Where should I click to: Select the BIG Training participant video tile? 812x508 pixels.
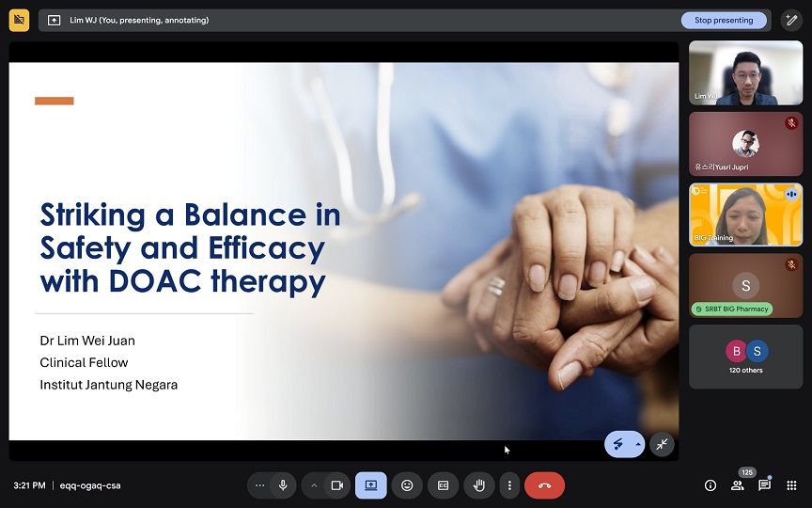pos(745,214)
